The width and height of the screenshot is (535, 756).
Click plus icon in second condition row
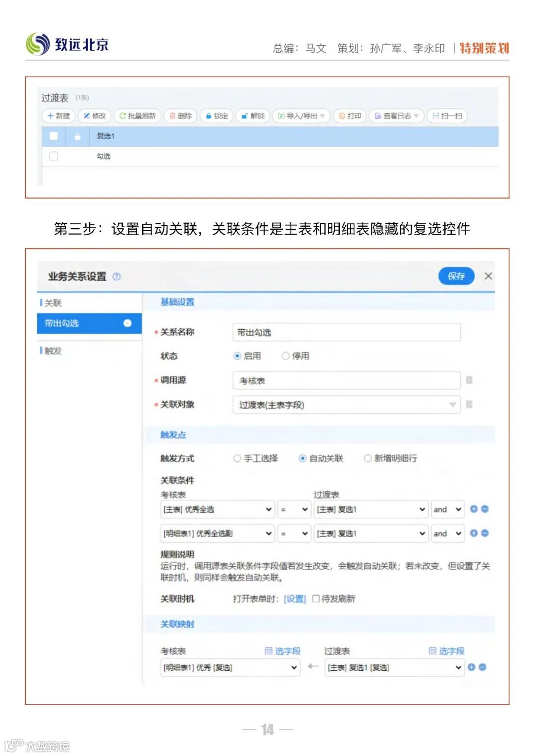click(474, 533)
